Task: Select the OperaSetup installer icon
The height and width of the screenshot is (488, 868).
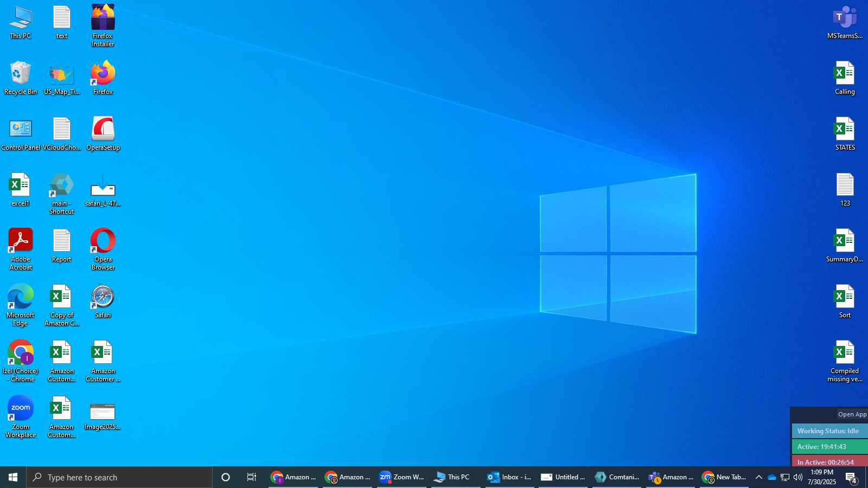Action: pos(103,134)
